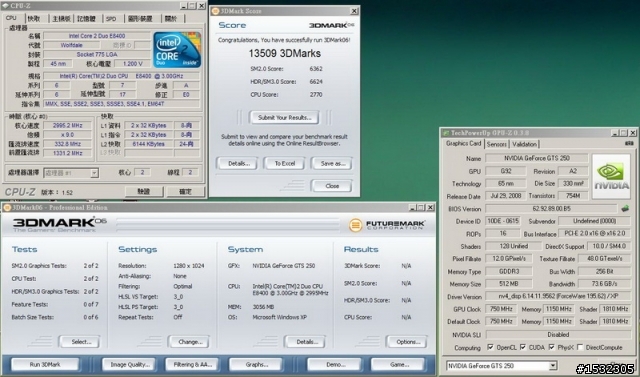
Task: Click the Driver Version field in GPU-Z
Action: coord(558,297)
